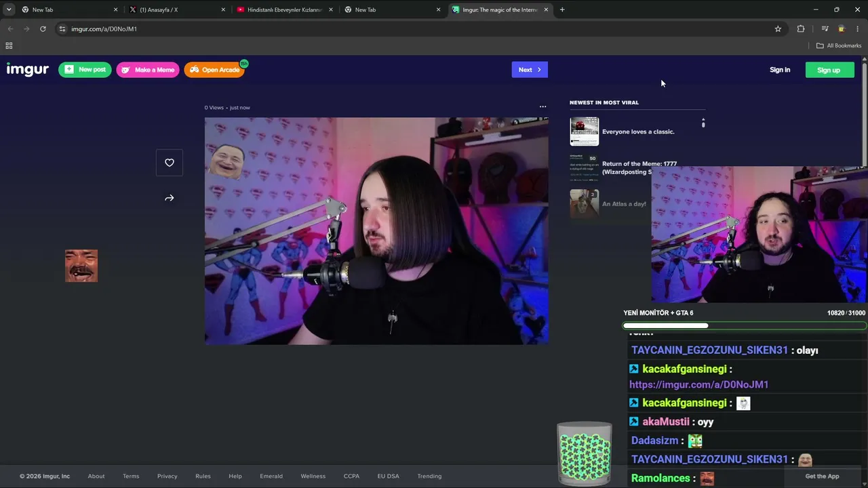Open the 'Everyone loves a classic.' thumbnail
Viewport: 868px width, 488px height.
[x=585, y=131]
